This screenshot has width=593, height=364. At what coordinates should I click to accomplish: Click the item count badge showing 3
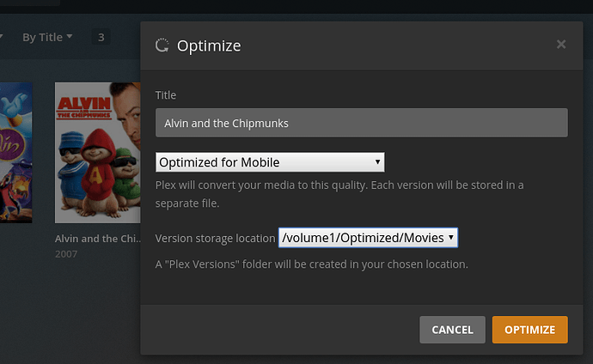click(101, 37)
